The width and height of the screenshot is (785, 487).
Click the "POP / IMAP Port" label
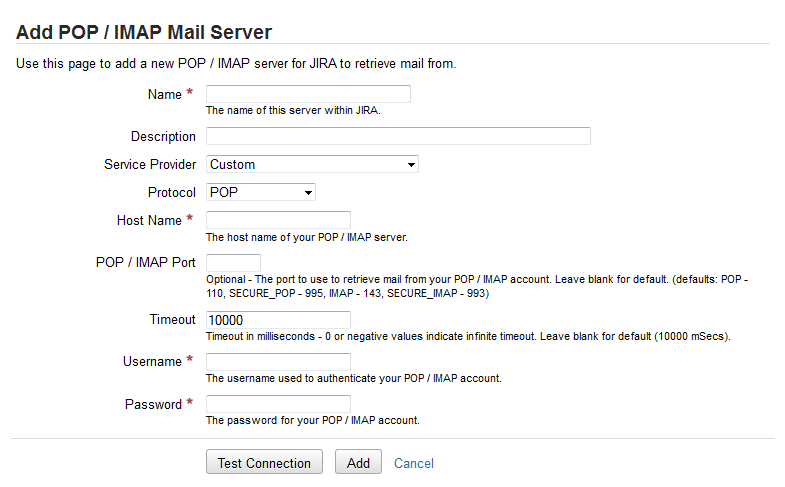point(145,263)
